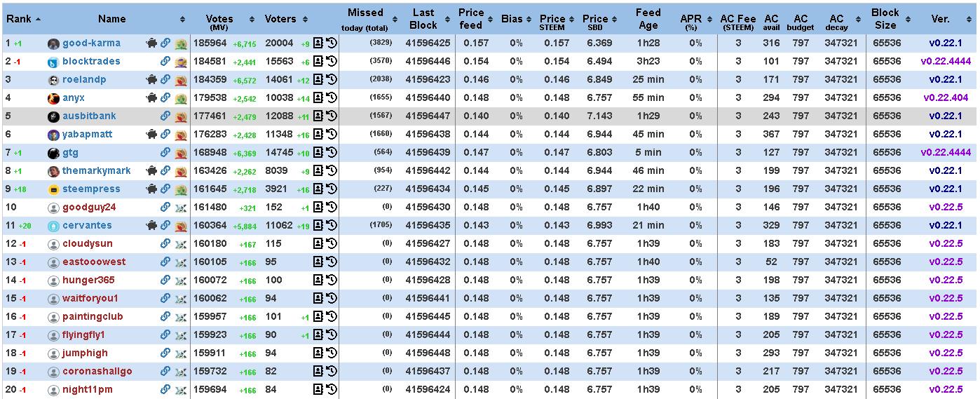Viewport: 980px width, 399px height.
Task: Open the voter list icon for good-karma
Action: (x=318, y=43)
